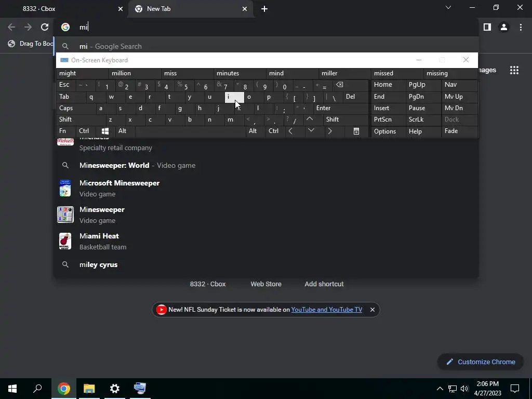Select the 'miley cyrus' suggestion

pyautogui.click(x=267, y=264)
